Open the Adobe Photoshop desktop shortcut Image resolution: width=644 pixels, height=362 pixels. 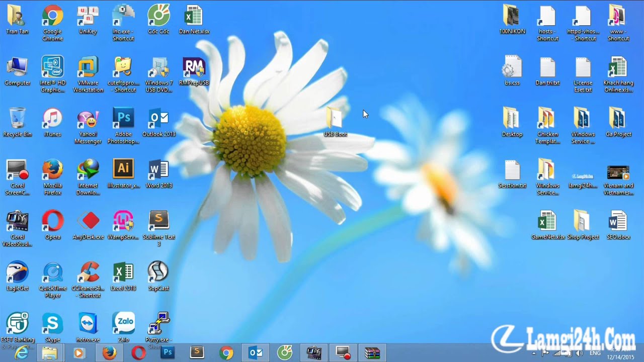click(x=123, y=126)
